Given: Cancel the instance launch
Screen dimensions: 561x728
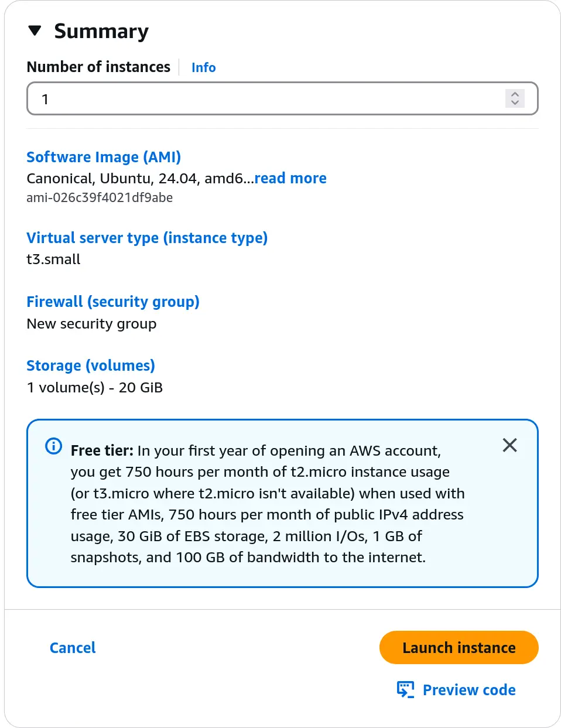Looking at the screenshot, I should pyautogui.click(x=73, y=648).
